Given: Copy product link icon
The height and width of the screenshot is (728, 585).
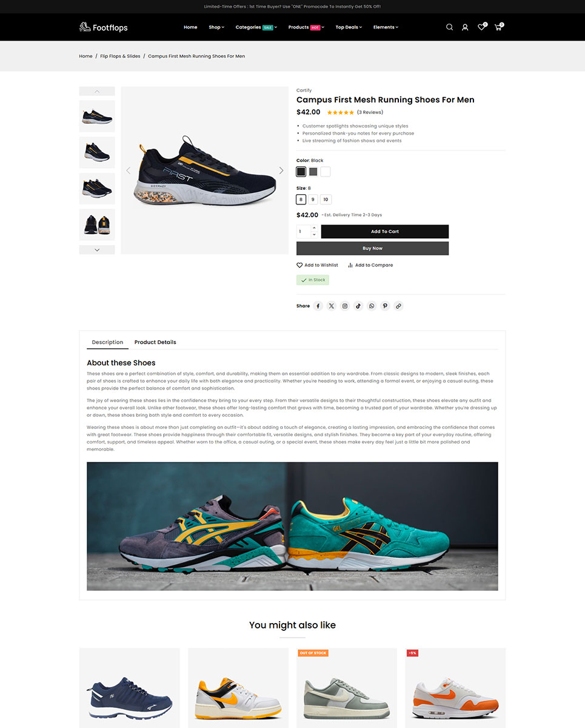Looking at the screenshot, I should 398,306.
